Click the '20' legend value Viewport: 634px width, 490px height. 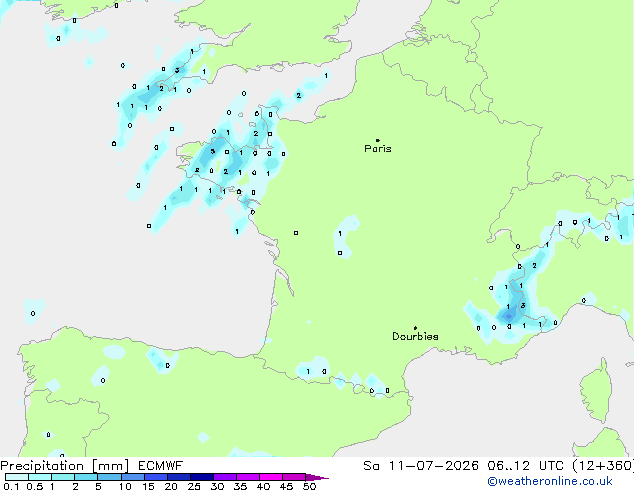click(171, 486)
